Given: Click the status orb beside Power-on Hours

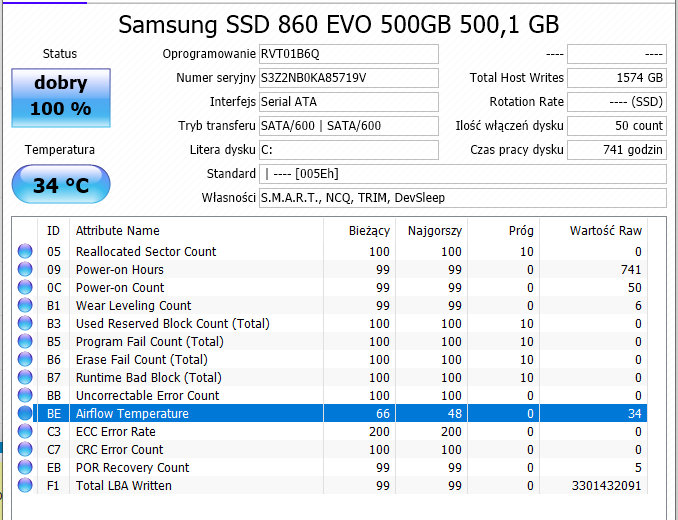Looking at the screenshot, I should coord(25,270).
